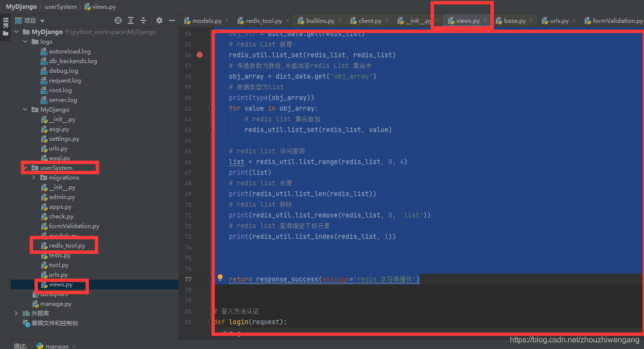
Task: Collapse the logs folder
Action: click(25, 41)
